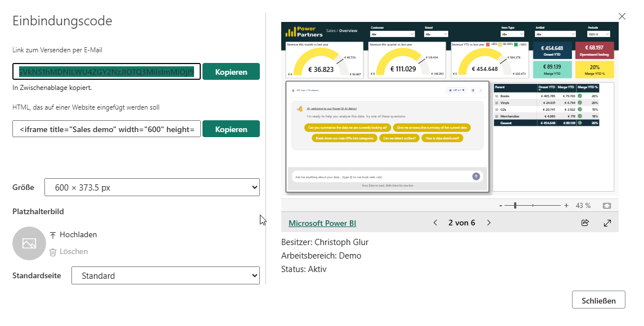Image resolution: width=644 pixels, height=326 pixels.
Task: Sort by the Omzet YTD column header
Action: (547, 88)
